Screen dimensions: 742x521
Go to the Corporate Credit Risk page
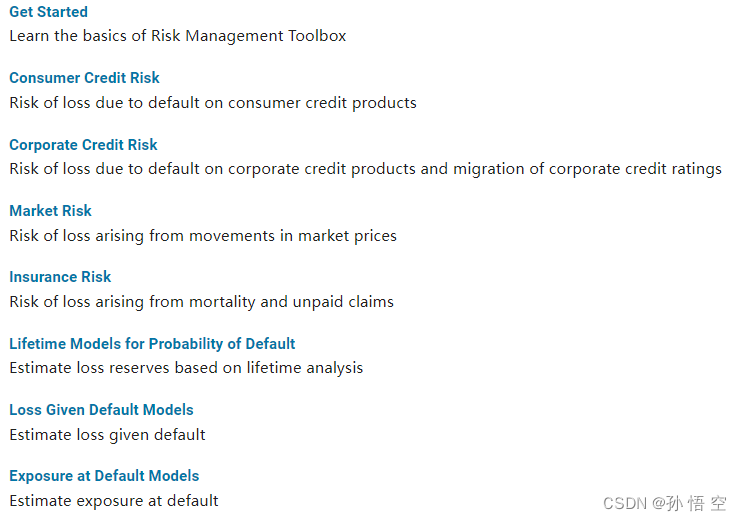pyautogui.click(x=83, y=144)
